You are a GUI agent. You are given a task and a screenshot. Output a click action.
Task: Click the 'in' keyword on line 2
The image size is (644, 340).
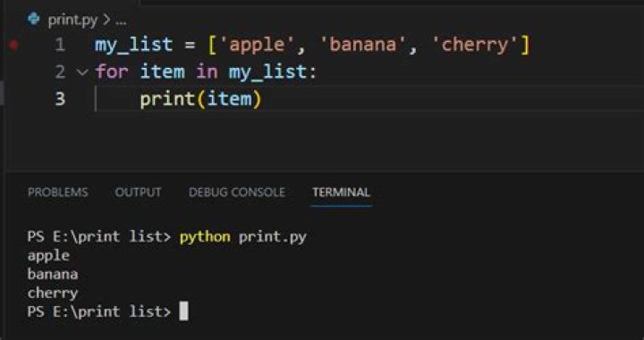click(207, 72)
